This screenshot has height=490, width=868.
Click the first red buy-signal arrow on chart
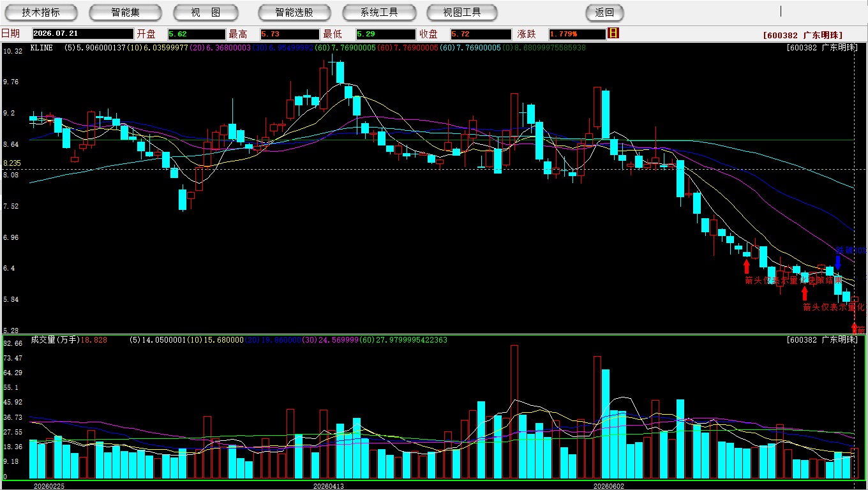pos(747,266)
